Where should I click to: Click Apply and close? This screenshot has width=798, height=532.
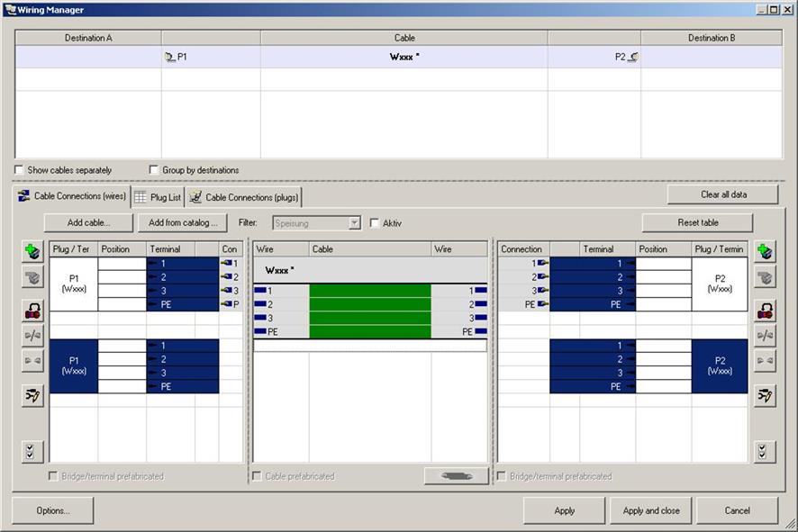tap(651, 510)
